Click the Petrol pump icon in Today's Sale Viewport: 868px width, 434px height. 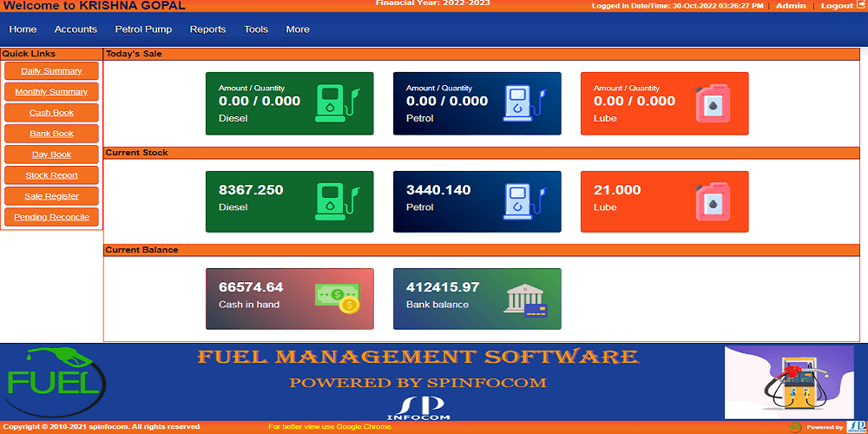coord(525,103)
